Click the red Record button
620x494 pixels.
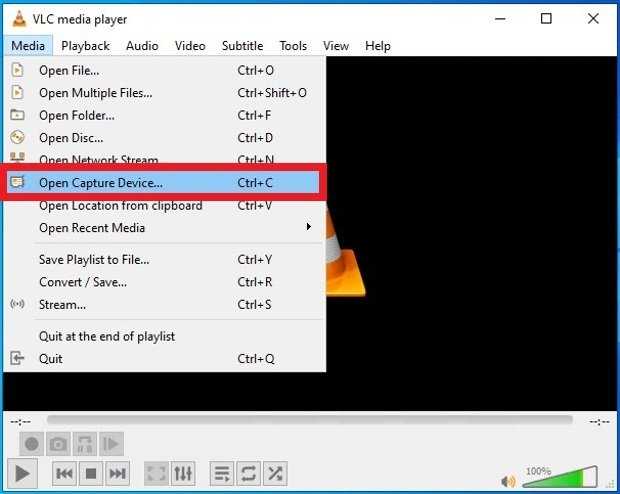pos(32,444)
